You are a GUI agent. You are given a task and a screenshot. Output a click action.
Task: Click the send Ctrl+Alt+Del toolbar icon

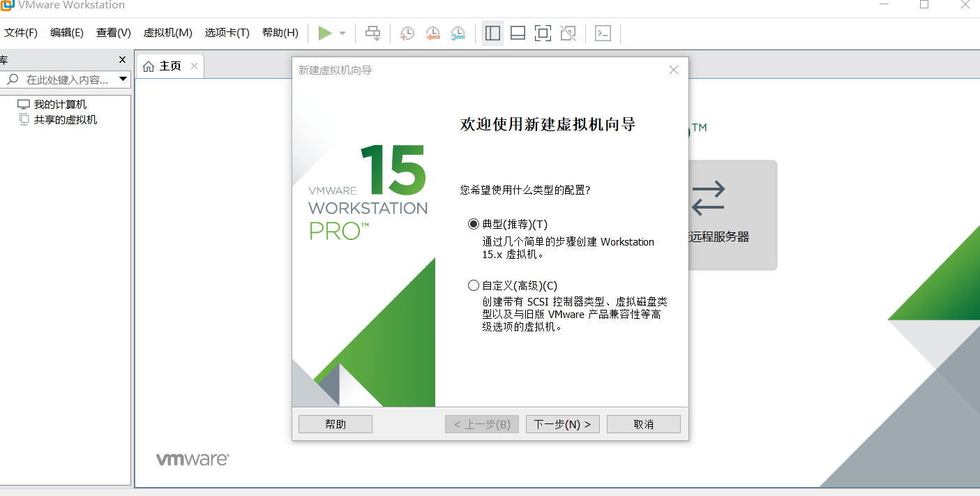(373, 33)
